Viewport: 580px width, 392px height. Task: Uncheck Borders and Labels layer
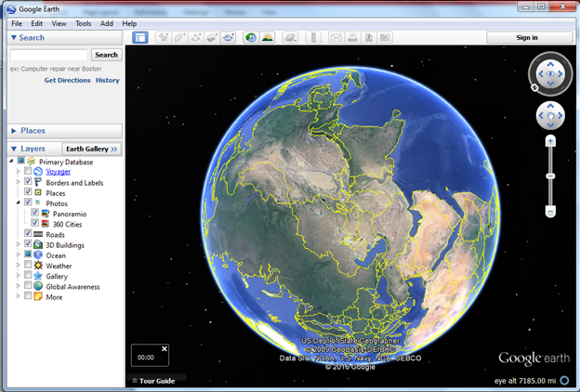tap(28, 181)
